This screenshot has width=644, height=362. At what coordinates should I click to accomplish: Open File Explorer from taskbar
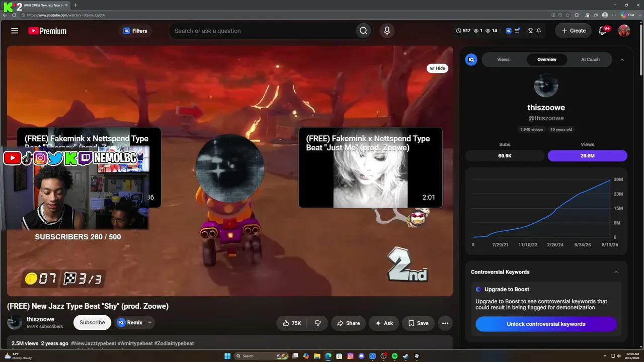[x=317, y=356]
